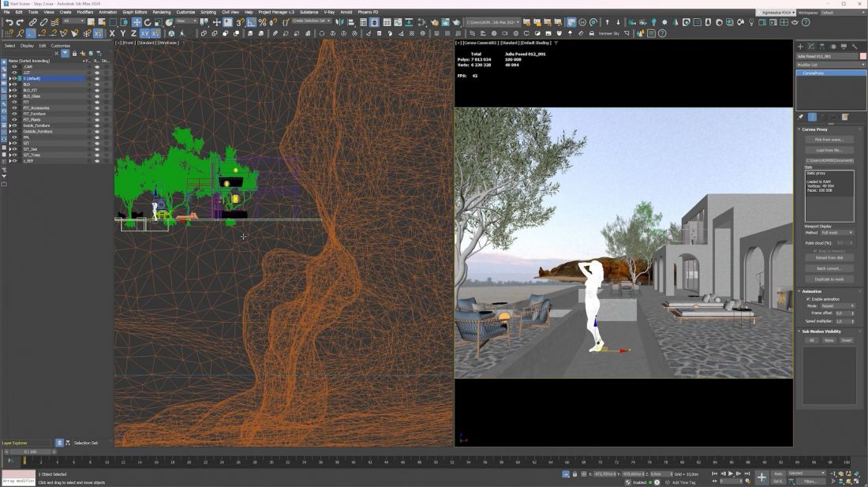Image resolution: width=868 pixels, height=487 pixels.
Task: Open the Utilities wrench tab
Action: pyautogui.click(x=855, y=47)
